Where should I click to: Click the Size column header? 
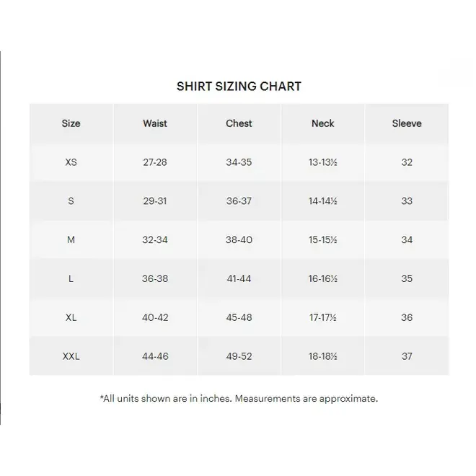coord(71,123)
